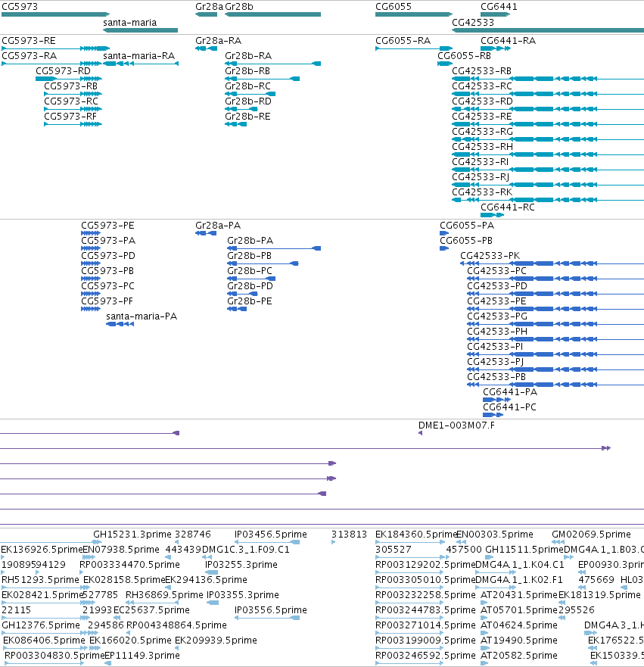Select transcript CG42533-RE
Screen dimensions: 644x667
pos(548,124)
